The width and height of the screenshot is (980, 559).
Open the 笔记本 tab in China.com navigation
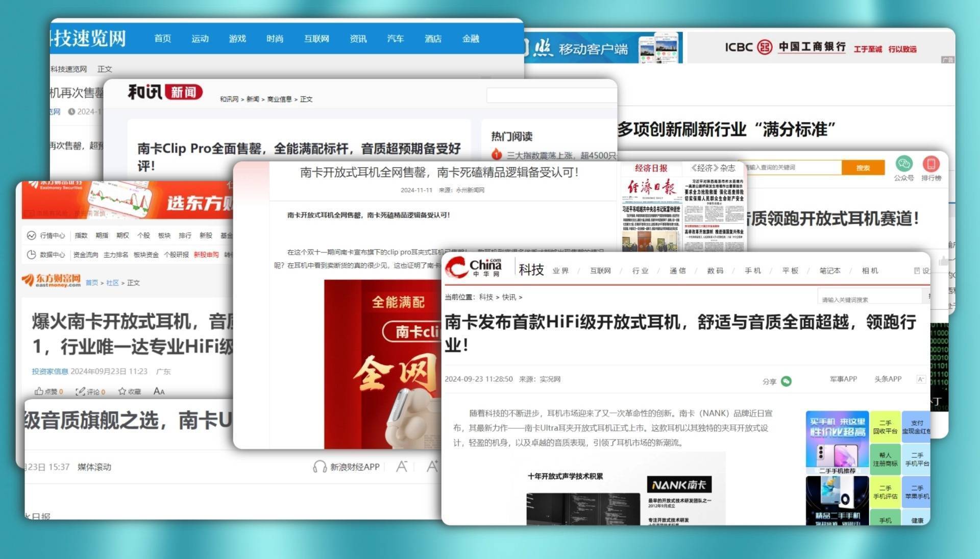click(829, 271)
